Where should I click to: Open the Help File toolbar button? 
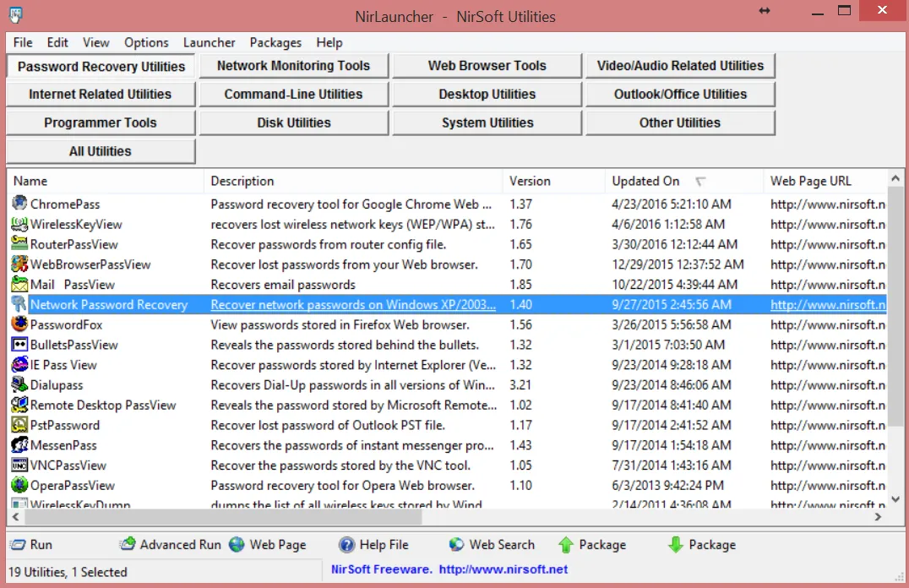(374, 545)
